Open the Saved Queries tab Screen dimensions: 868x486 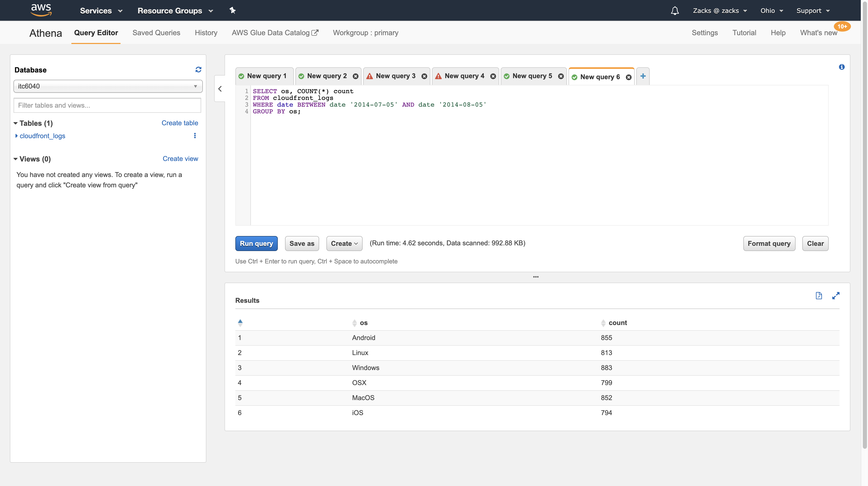[156, 33]
